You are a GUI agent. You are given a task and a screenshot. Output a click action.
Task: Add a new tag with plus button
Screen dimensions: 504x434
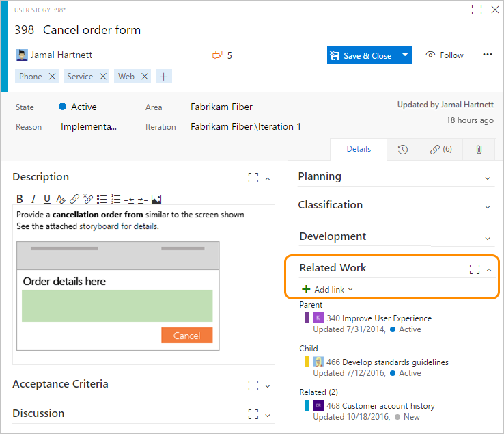click(164, 77)
